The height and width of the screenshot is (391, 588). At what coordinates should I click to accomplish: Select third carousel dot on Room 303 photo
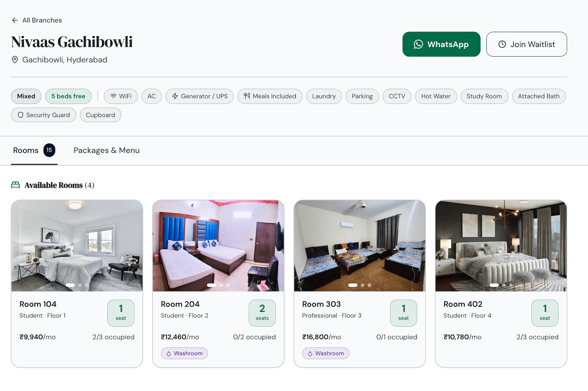[369, 285]
